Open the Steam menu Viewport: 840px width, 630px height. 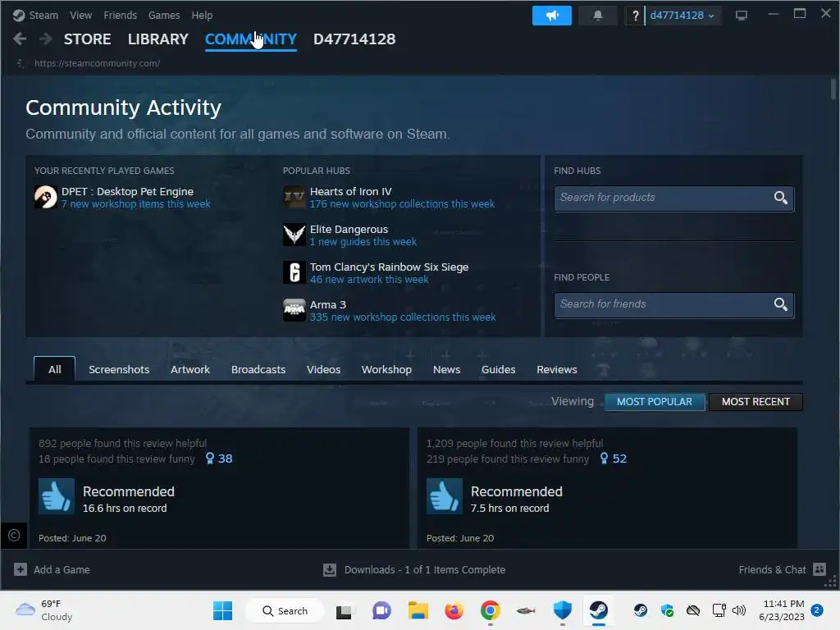pos(43,16)
